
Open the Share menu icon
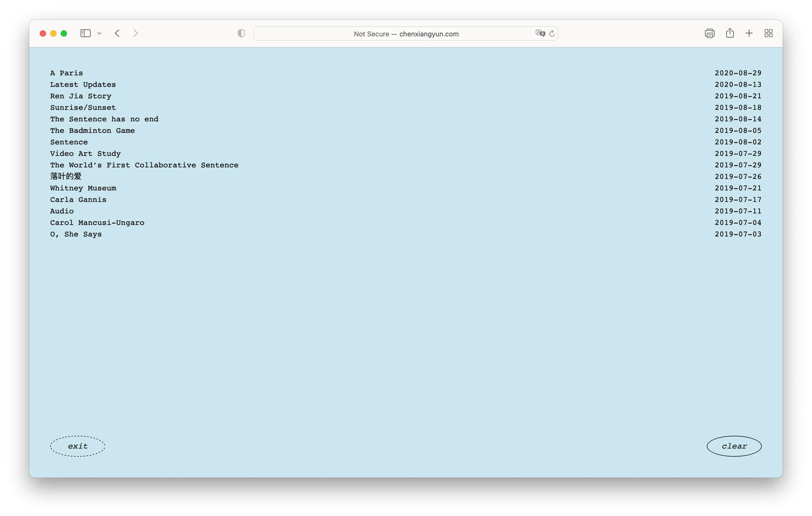[730, 33]
